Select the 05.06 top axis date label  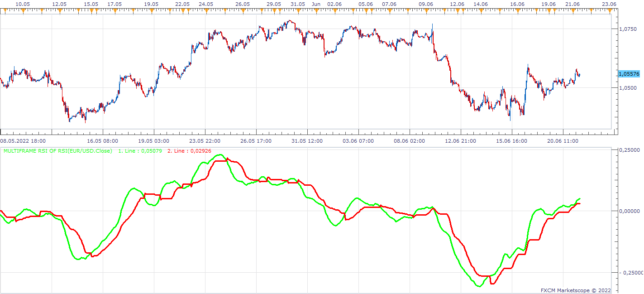point(366,4)
